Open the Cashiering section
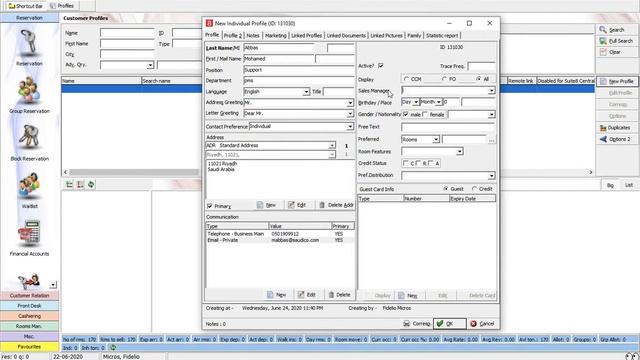The width and height of the screenshot is (640, 360). pyautogui.click(x=29, y=316)
